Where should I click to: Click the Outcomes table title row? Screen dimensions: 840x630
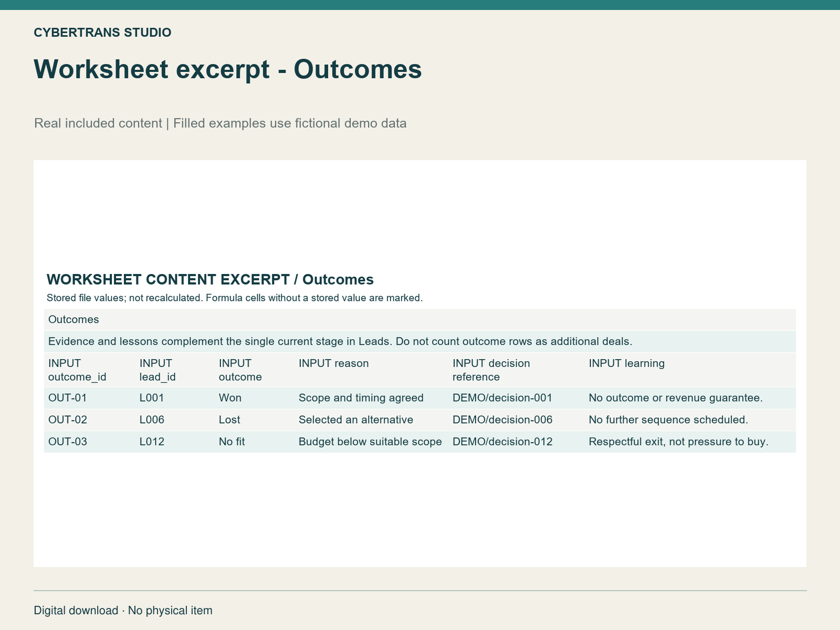click(x=420, y=320)
